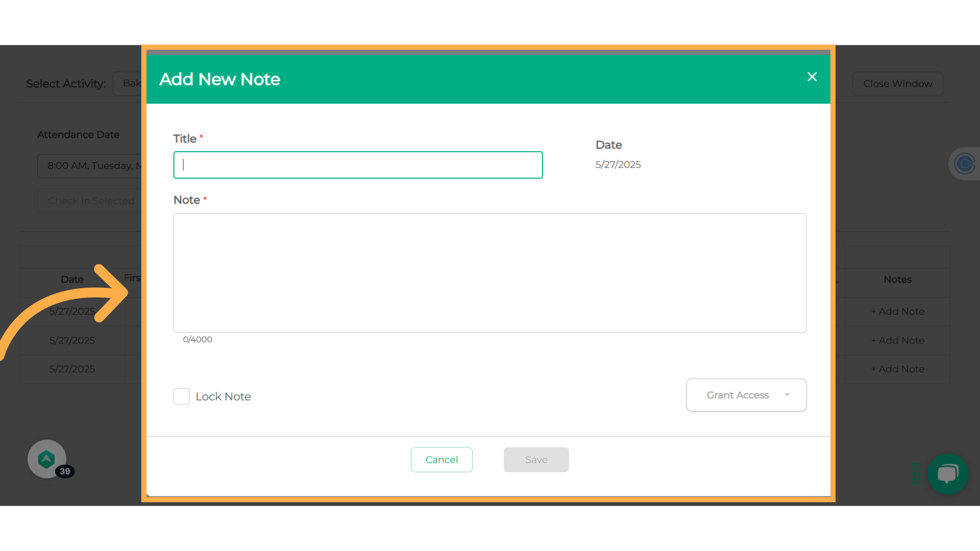980x551 pixels.
Task: Click the Save button
Action: [536, 460]
